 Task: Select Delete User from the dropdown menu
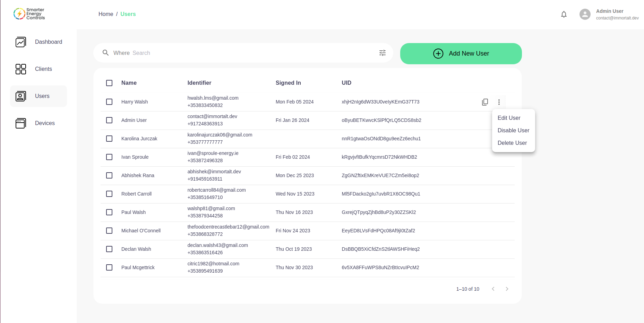[x=512, y=143]
